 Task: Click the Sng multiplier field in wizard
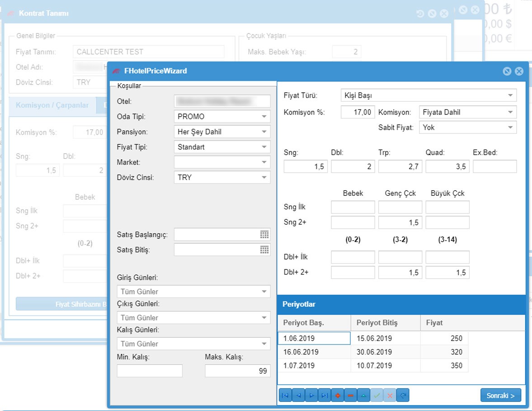tap(306, 167)
